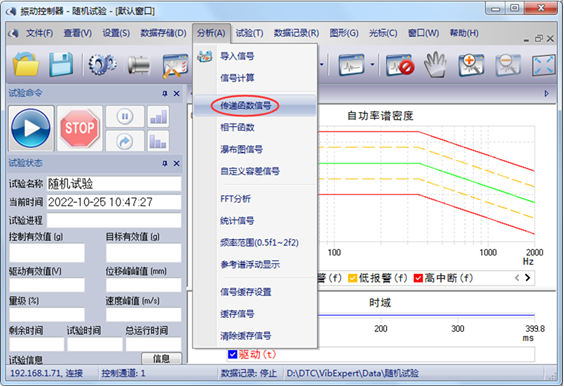Choose 瀑布图信号 from the menu
The width and height of the screenshot is (564, 387).
[x=255, y=149]
